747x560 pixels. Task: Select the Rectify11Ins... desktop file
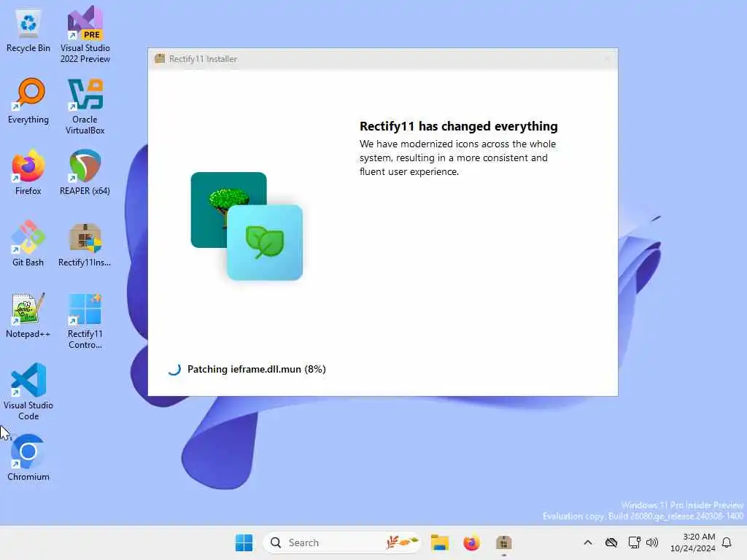click(x=85, y=244)
